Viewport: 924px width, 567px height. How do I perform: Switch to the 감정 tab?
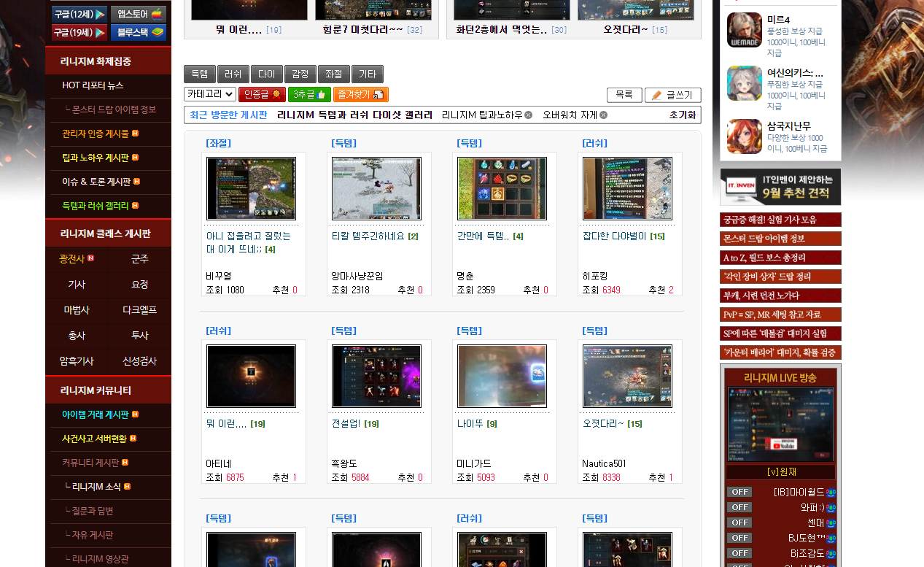pyautogui.click(x=300, y=74)
